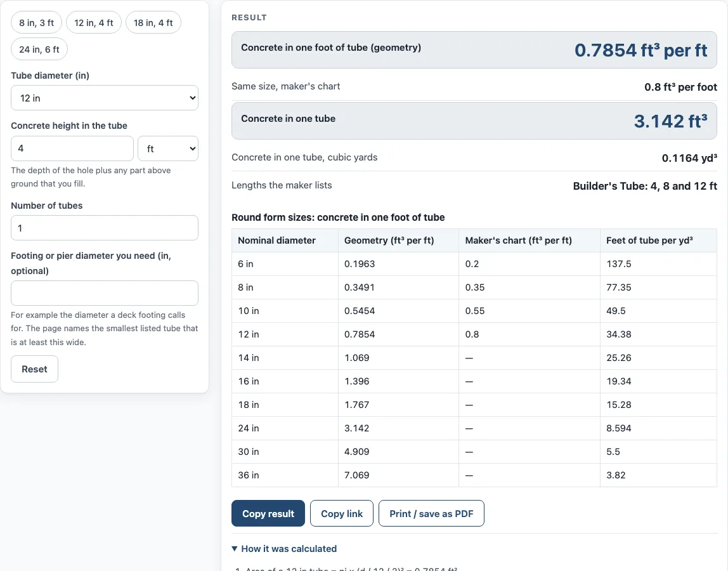Click the Footing or pier diameter field
The width and height of the screenshot is (728, 571).
pyautogui.click(x=105, y=293)
